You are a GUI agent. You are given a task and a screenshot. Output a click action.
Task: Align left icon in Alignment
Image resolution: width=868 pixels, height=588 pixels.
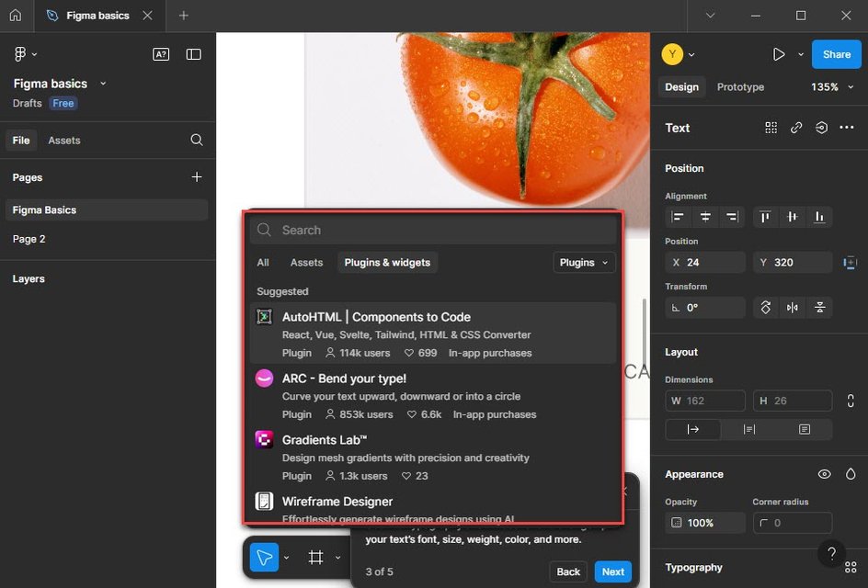pyautogui.click(x=678, y=217)
